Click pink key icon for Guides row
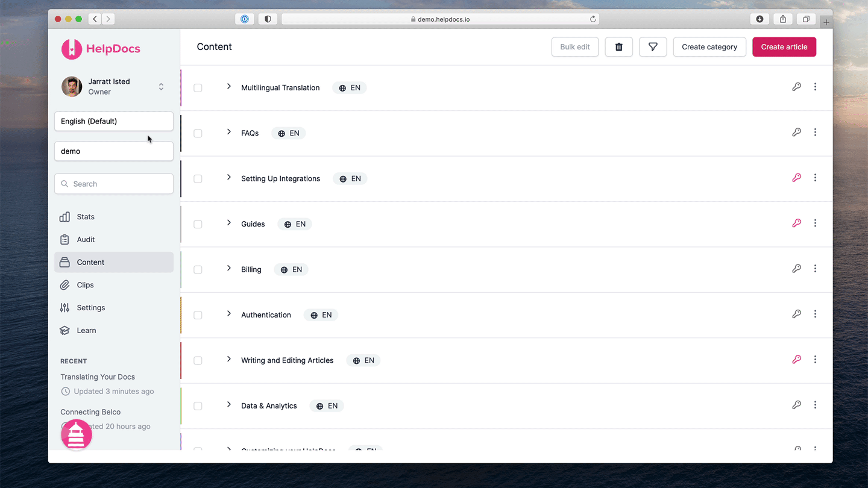 (796, 223)
